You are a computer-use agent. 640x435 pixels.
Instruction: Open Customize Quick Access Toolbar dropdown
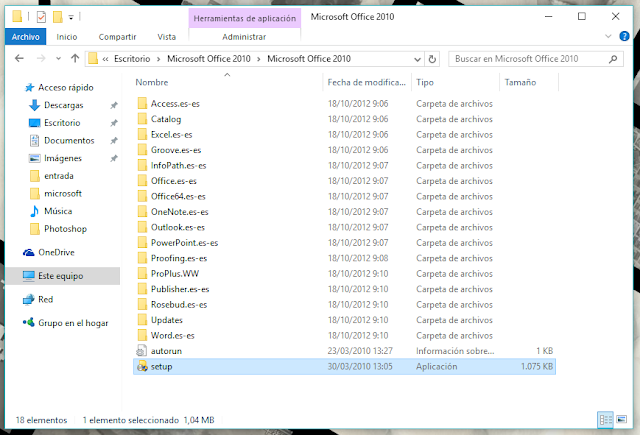click(x=71, y=17)
